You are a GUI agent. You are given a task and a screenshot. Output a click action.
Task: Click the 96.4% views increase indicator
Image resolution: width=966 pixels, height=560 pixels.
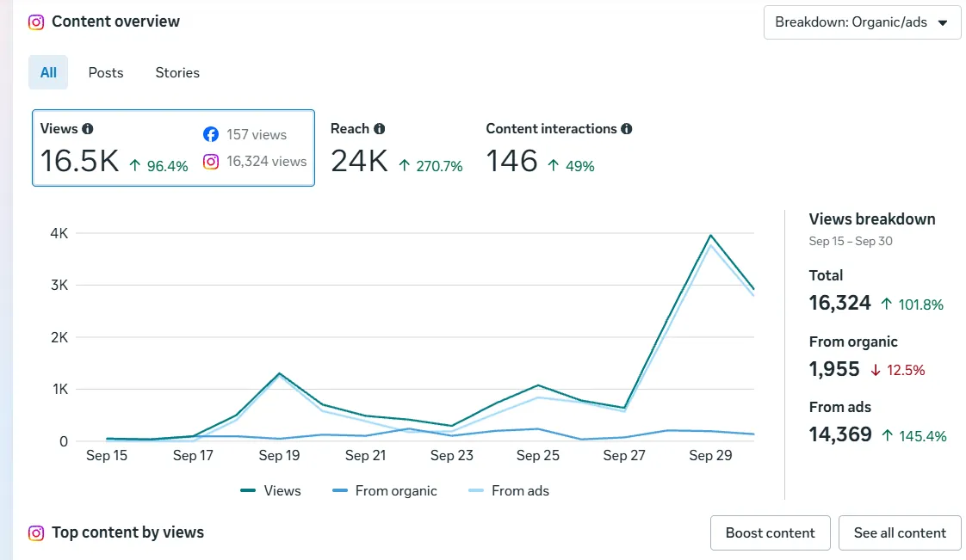coord(158,166)
